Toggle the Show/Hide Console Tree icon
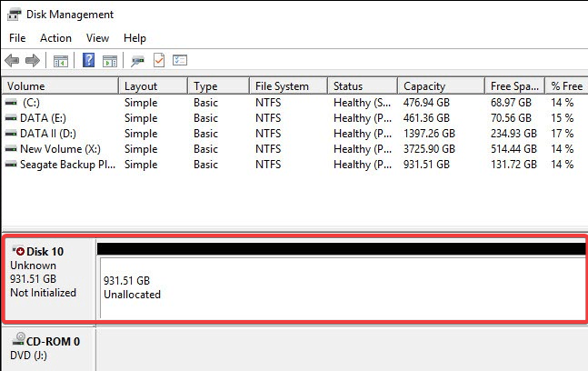This screenshot has width=588, height=371. tap(61, 60)
